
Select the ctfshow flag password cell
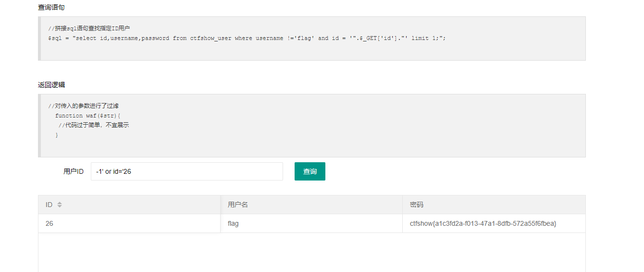[x=494, y=223]
